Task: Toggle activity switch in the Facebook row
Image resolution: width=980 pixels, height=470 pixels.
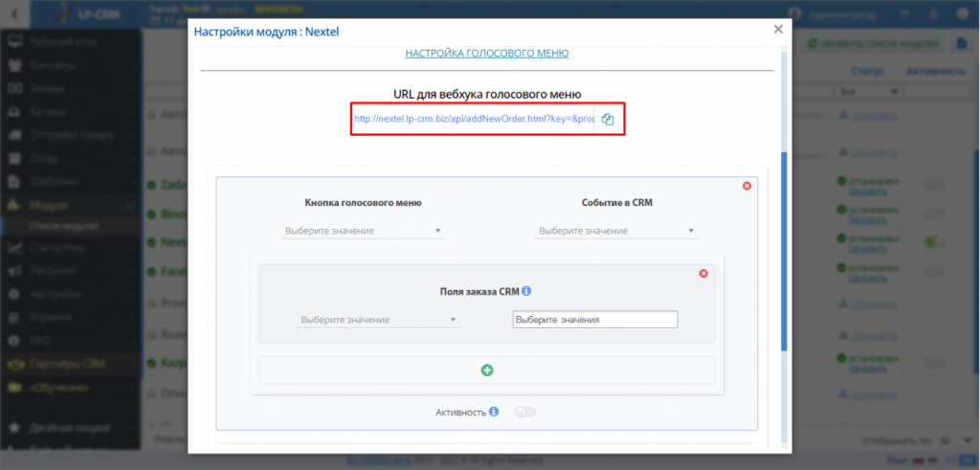Action: pyautogui.click(x=935, y=271)
